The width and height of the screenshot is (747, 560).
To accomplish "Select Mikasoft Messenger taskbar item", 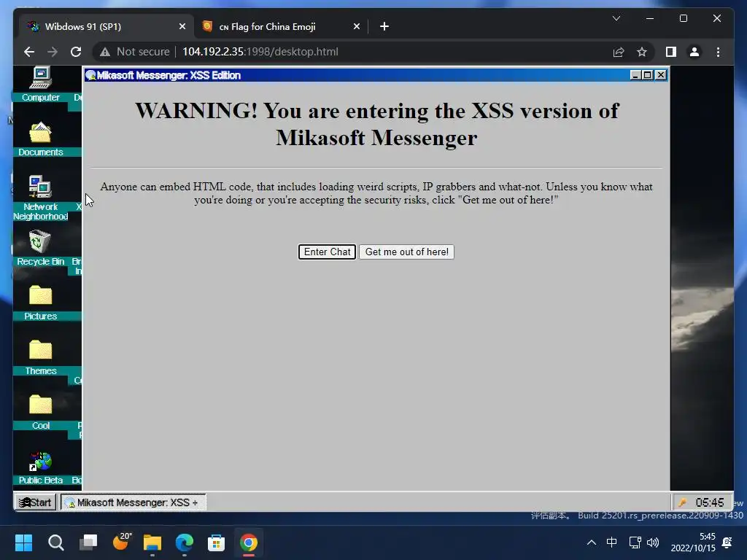I will [x=133, y=502].
